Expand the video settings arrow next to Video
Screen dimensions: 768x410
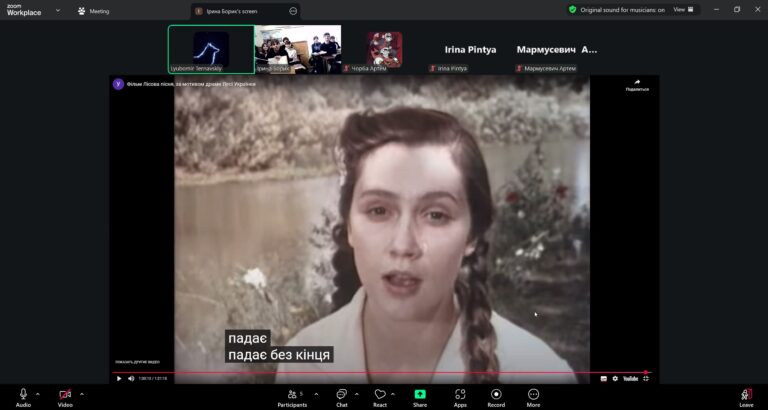click(81, 394)
